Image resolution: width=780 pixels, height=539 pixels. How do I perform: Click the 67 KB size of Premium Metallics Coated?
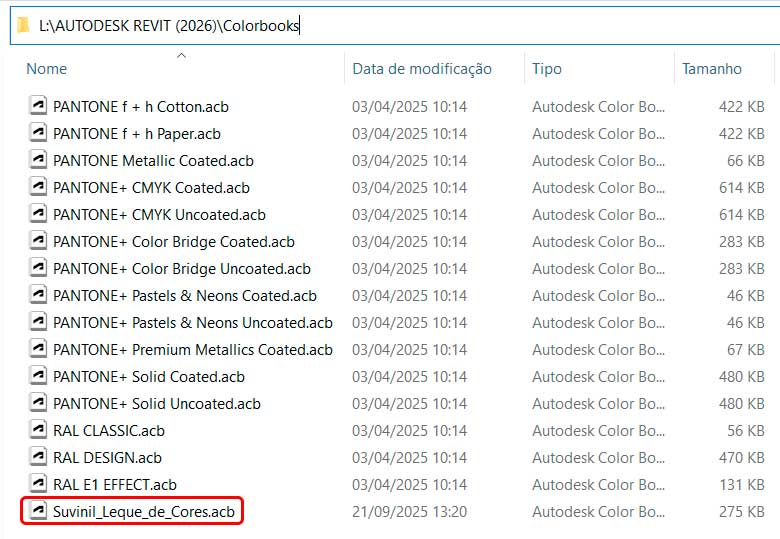coord(746,350)
